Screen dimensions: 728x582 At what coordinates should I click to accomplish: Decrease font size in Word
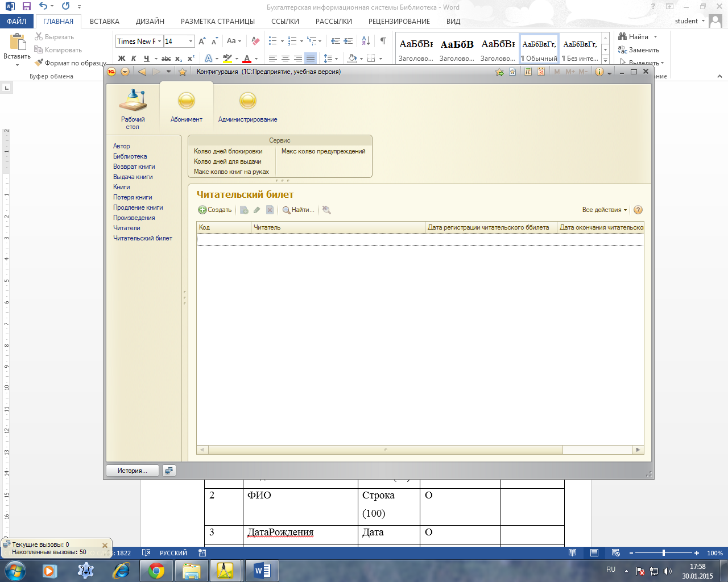pos(214,41)
